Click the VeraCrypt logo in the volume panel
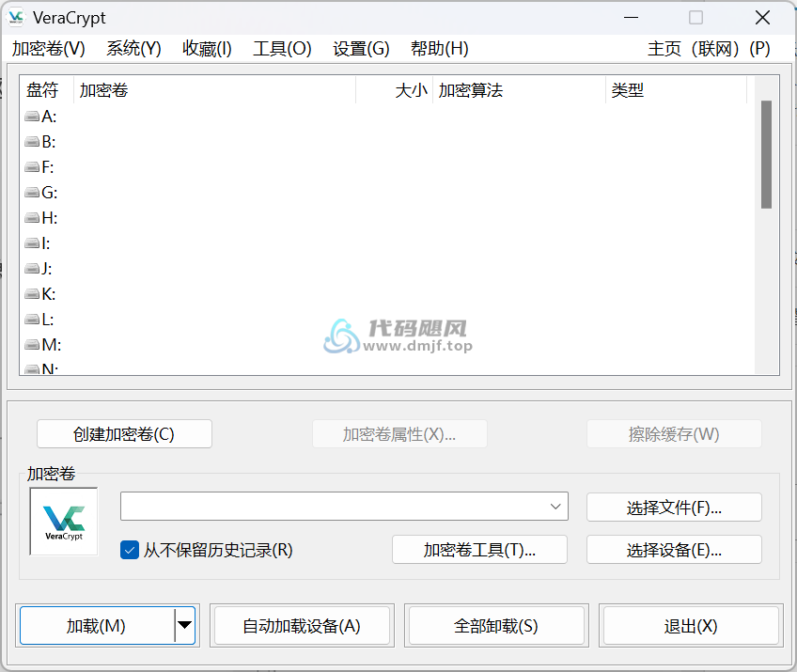Viewport: 797px width, 672px height. (64, 522)
